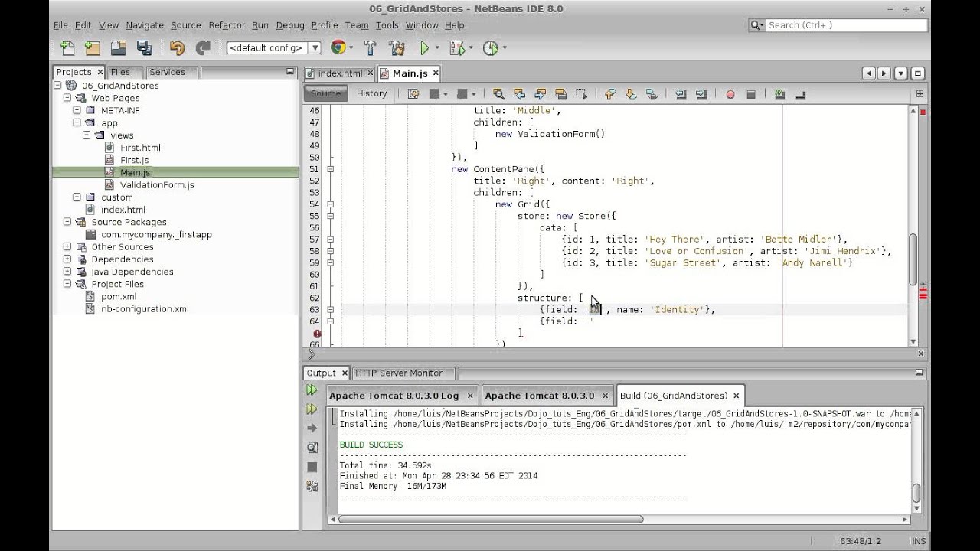Click the Chrome browser icon in toolbar
Viewport: 980px width, 551px height.
[x=338, y=48]
